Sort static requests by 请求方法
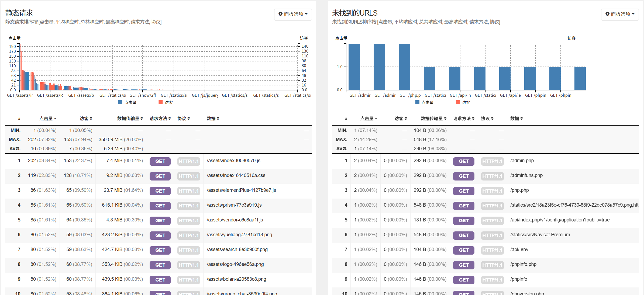 click(160, 119)
